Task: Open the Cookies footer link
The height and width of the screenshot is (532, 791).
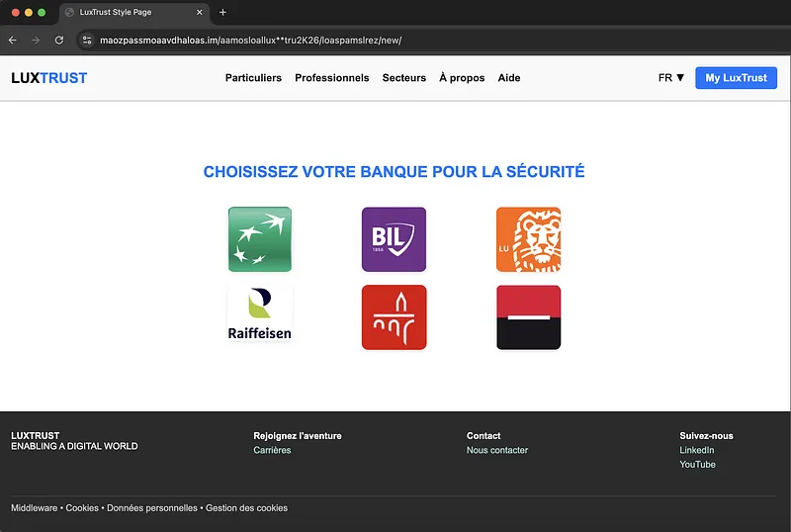Action: [82, 507]
